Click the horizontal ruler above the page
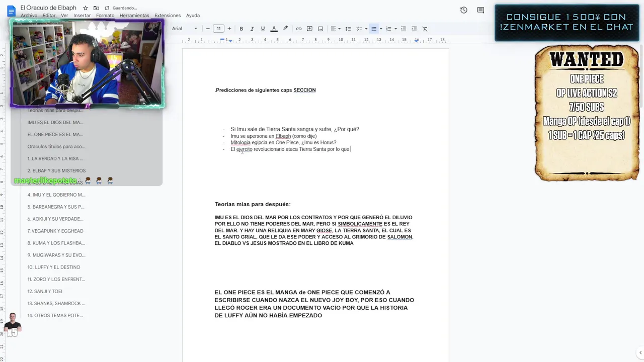644x362 pixels. [315, 39]
